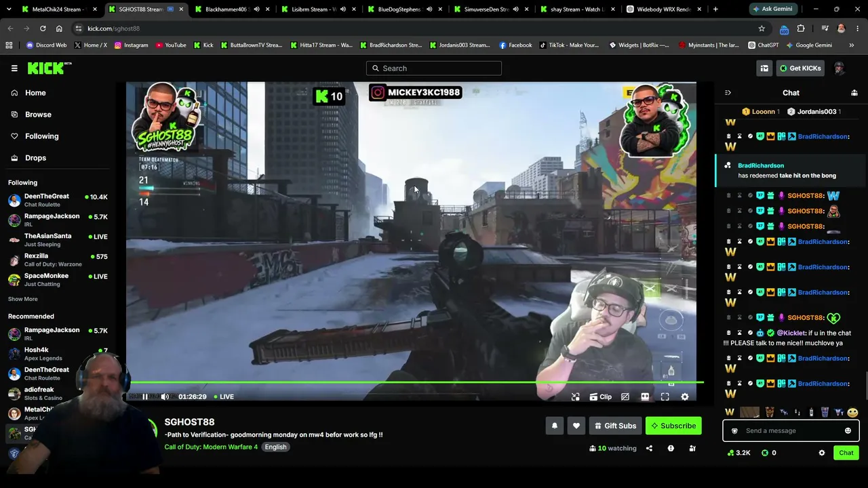Bookmark this page with the star
This screenshot has height=488, width=868.
(x=762, y=28)
